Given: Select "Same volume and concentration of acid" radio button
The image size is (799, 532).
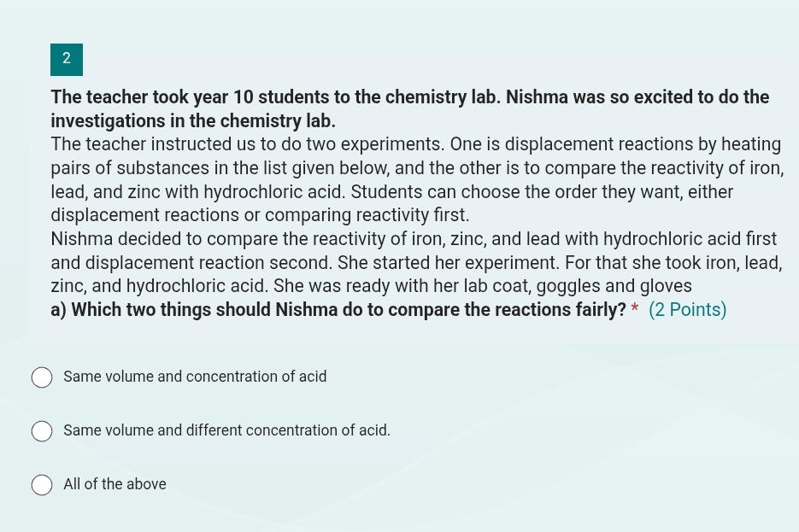Looking at the screenshot, I should (x=42, y=377).
